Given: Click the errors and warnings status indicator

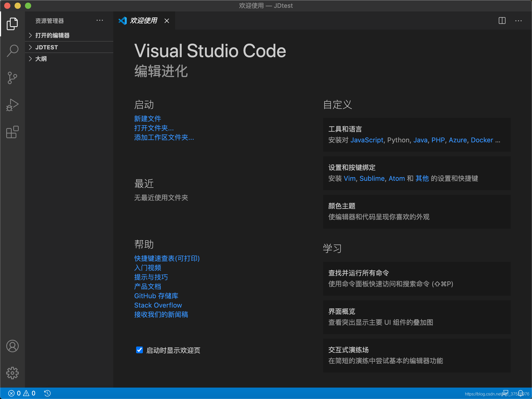Looking at the screenshot, I should tap(22, 393).
